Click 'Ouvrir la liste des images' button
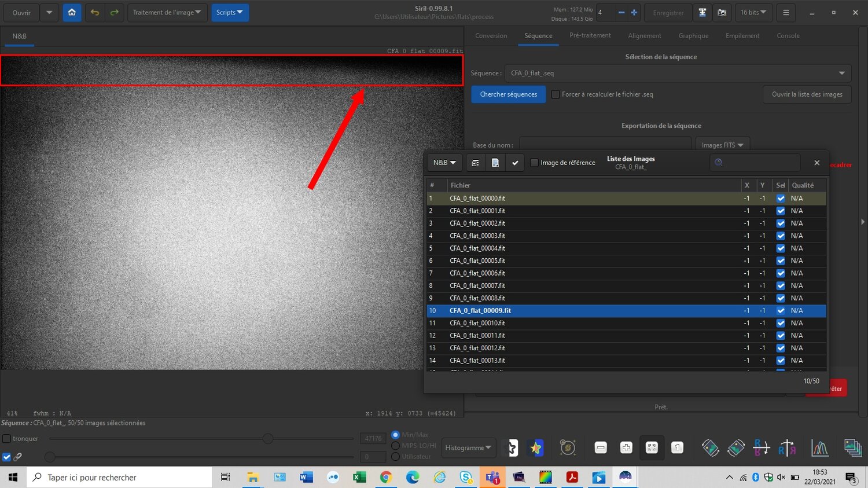This screenshot has width=868, height=488. [x=807, y=94]
